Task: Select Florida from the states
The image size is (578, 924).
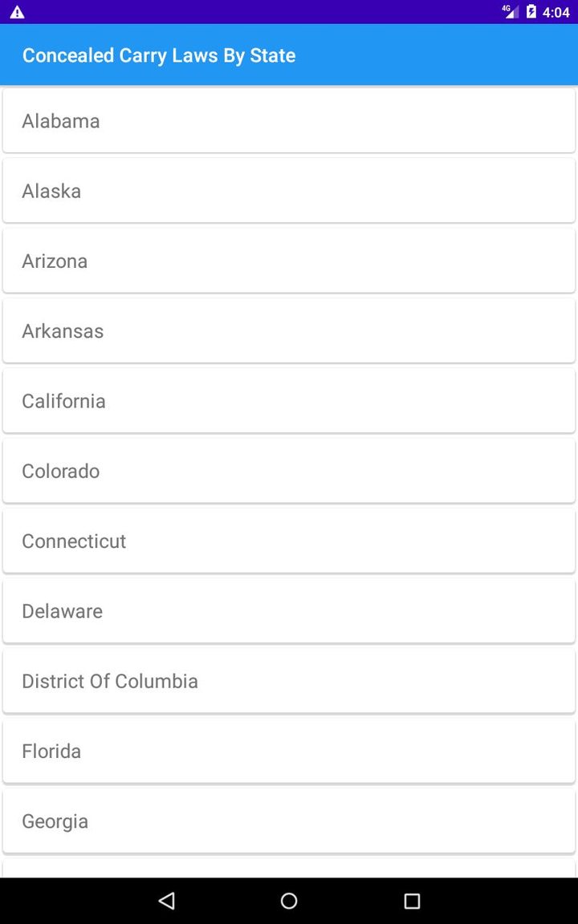Action: click(289, 751)
